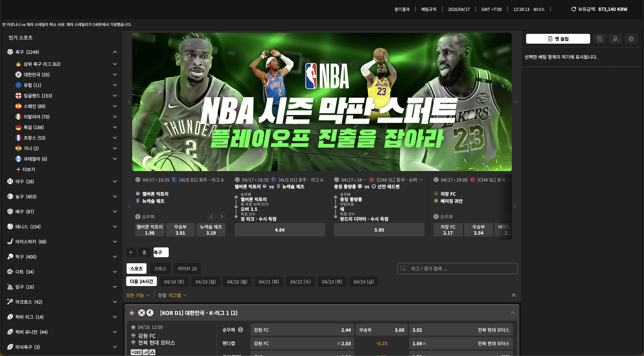Select the 04/21 (화) date tab
Screen dimensions: 644x356
pos(269,282)
